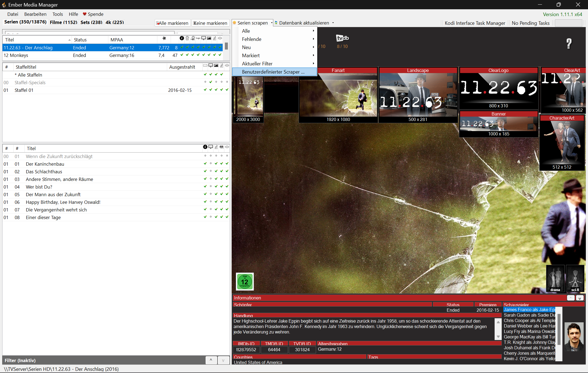Screen dimensions: 588x373
Task: Click the TVDB rating logo
Action: [342, 38]
